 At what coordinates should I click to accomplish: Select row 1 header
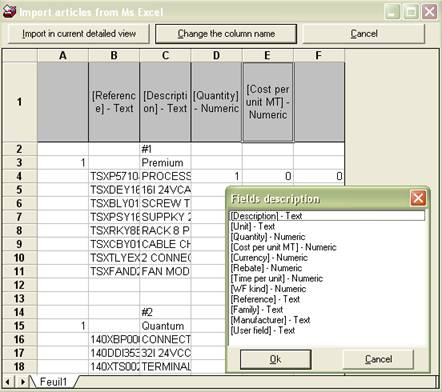20,102
